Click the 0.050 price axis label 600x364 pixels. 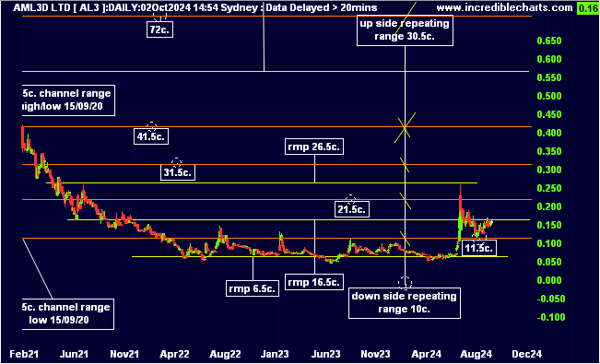coord(549,262)
